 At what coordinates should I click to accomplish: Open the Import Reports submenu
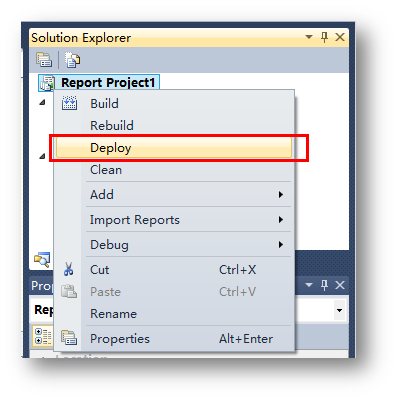(174, 220)
